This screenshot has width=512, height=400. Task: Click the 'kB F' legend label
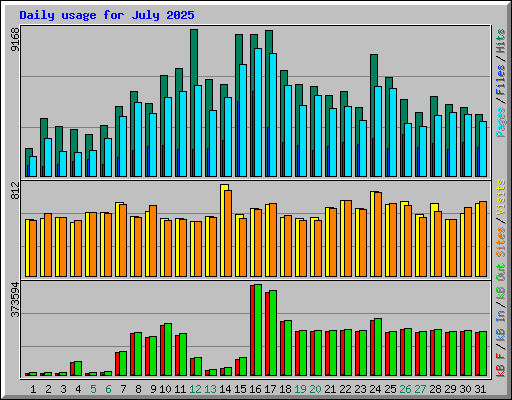pos(501,365)
